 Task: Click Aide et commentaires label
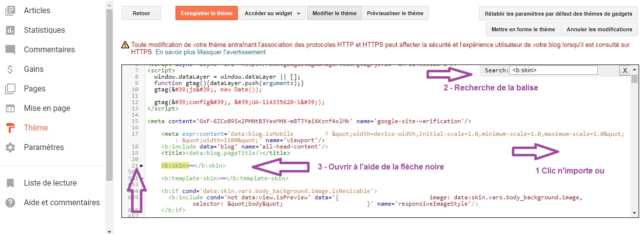tap(62, 202)
